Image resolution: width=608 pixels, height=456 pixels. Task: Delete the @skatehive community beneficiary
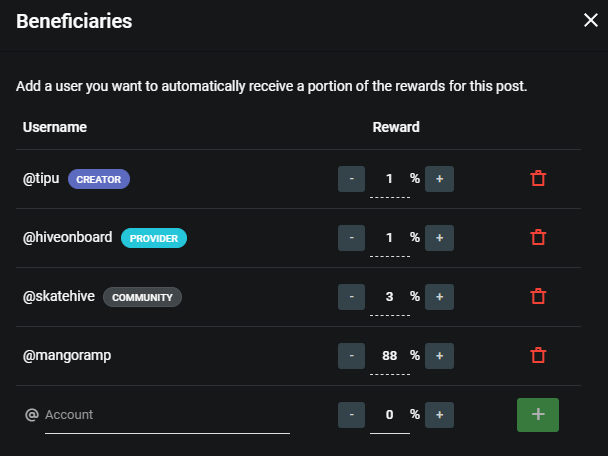click(x=538, y=296)
